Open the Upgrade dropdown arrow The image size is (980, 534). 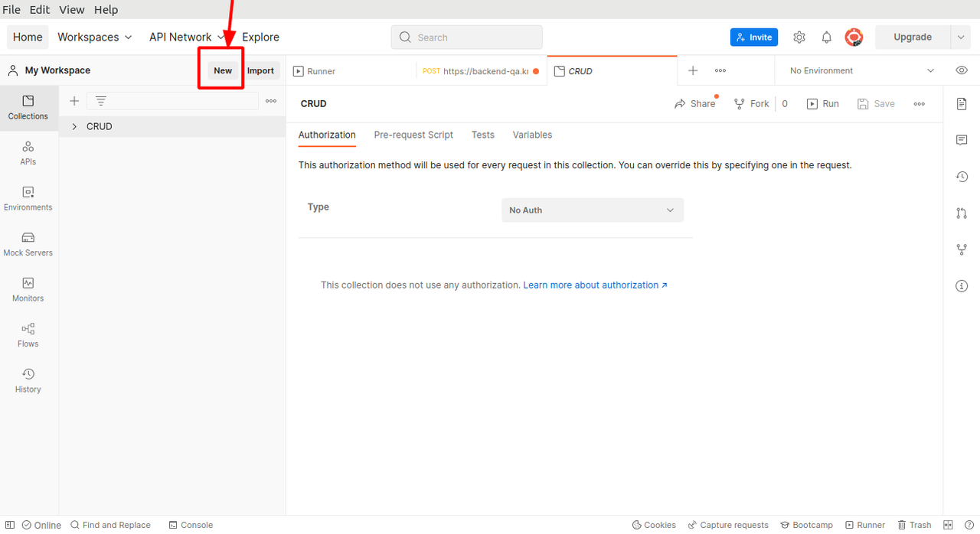pos(961,37)
